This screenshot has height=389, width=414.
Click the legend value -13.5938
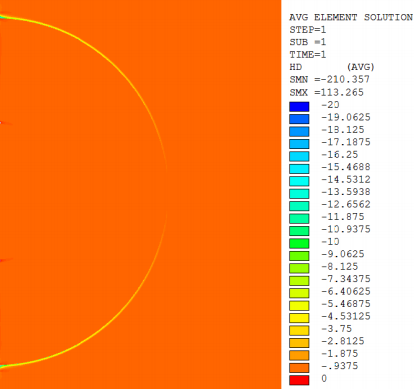point(346,192)
